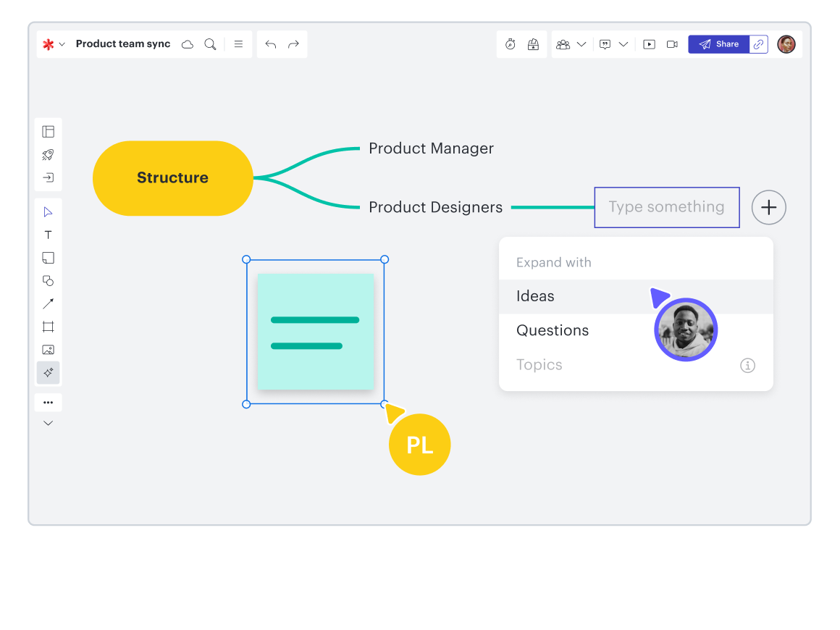
Task: Open the timer icon in top bar
Action: pos(511,44)
